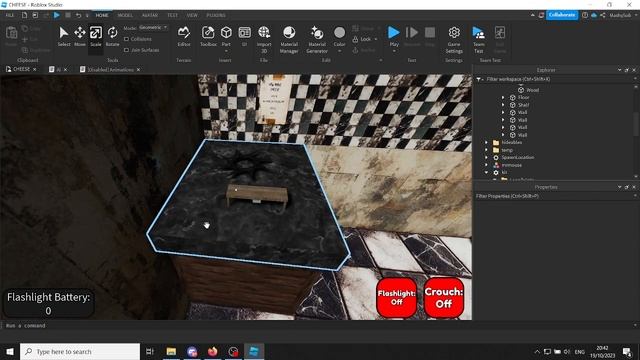This screenshot has height=360, width=640.
Task: Click the Windows taskbar search box
Action: point(80,351)
